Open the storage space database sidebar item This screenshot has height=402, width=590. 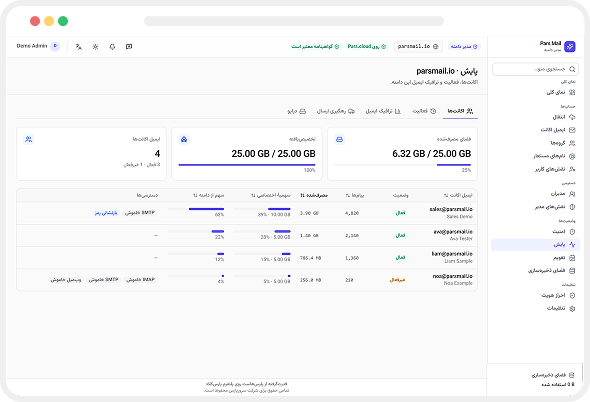[535, 271]
